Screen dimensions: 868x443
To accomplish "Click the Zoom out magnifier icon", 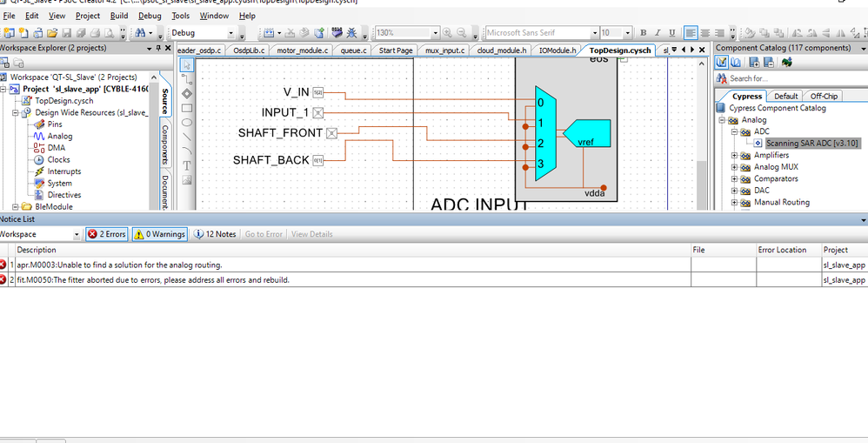I will (461, 33).
